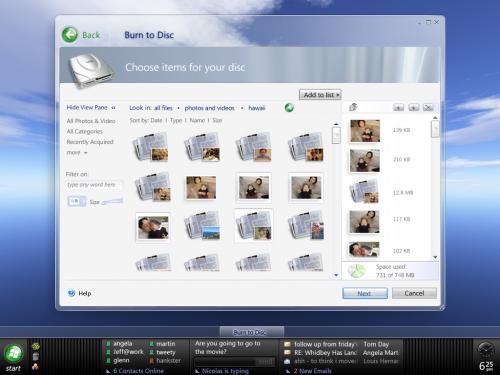This screenshot has width=500, height=375.
Task: Click contact 'glenn' in the sidebar
Action: (x=121, y=360)
